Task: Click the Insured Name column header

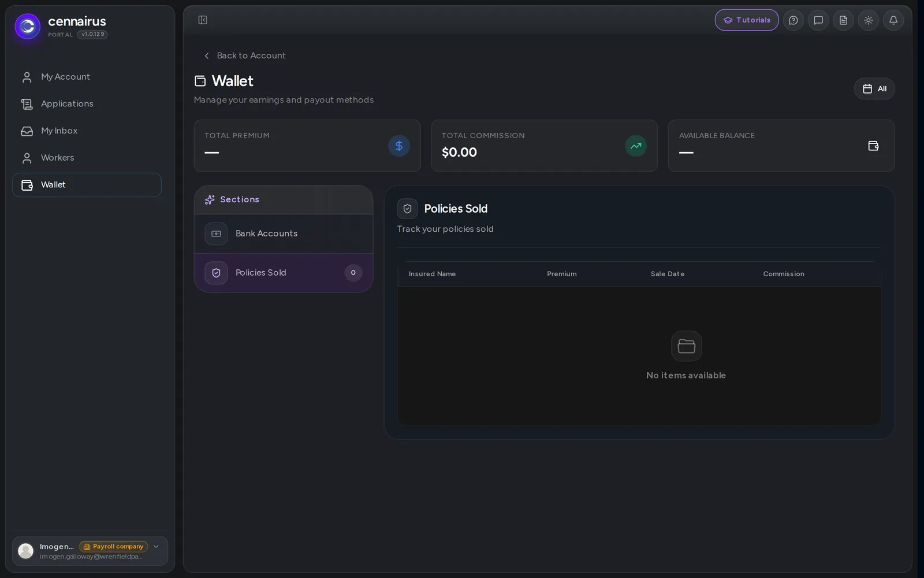Action: coord(432,274)
